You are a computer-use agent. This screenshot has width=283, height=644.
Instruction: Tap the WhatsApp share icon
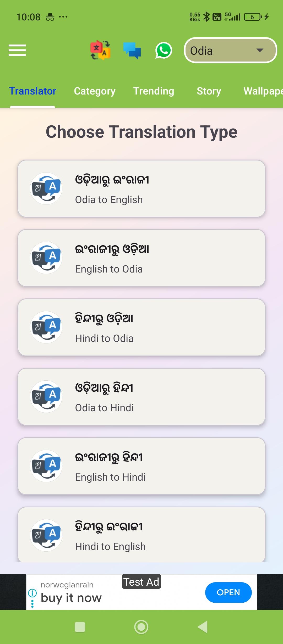(x=164, y=50)
